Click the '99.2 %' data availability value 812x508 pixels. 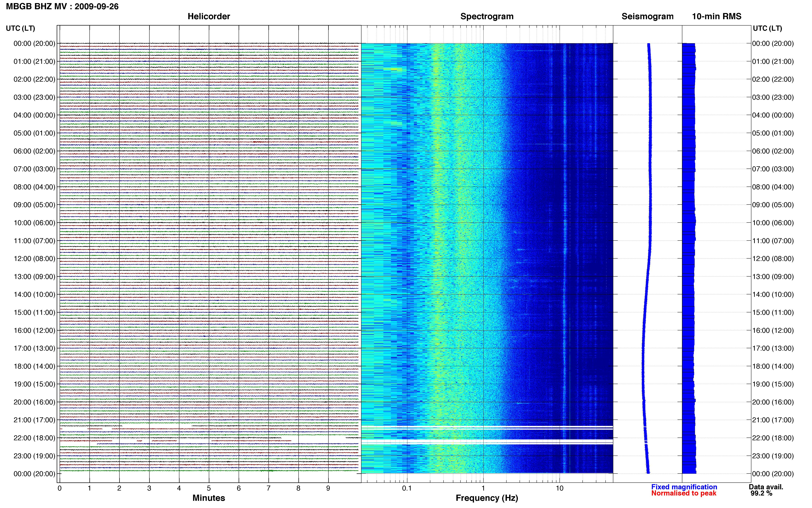(761, 493)
